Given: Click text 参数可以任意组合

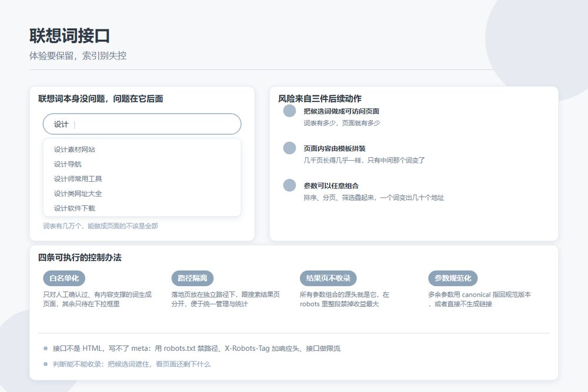Looking at the screenshot, I should pos(331,185).
